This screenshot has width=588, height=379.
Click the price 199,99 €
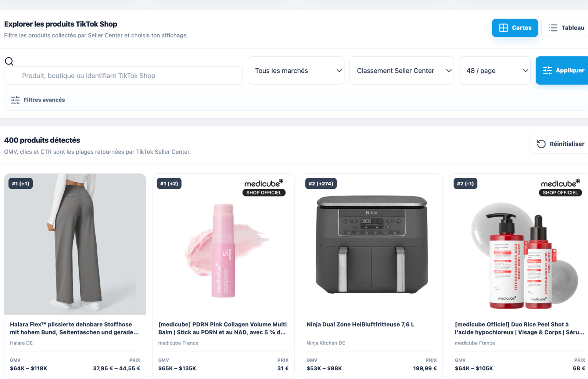[x=425, y=368]
